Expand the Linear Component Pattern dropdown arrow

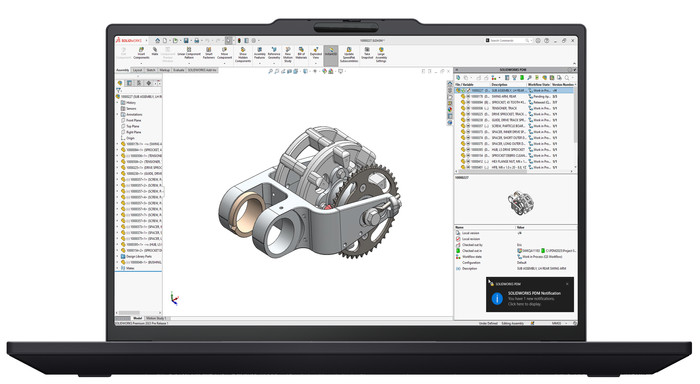[x=189, y=63]
